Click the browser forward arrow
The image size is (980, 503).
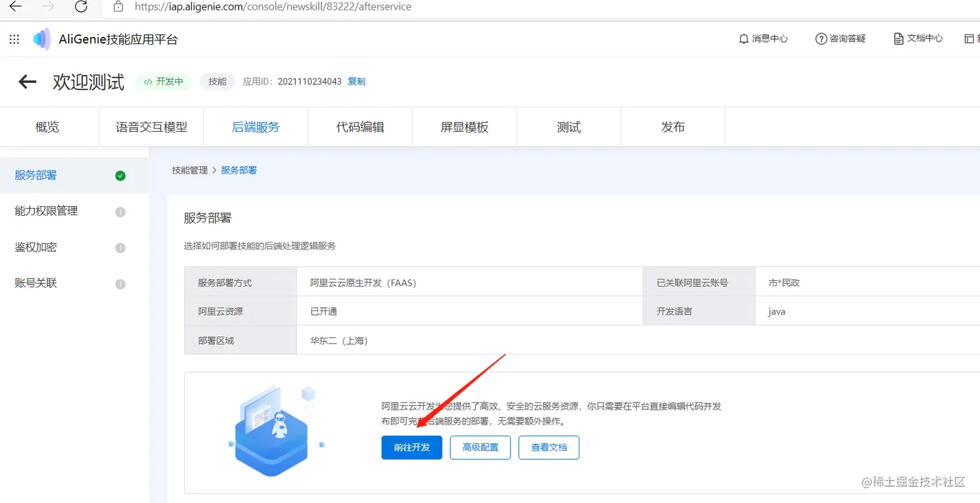coord(49,6)
